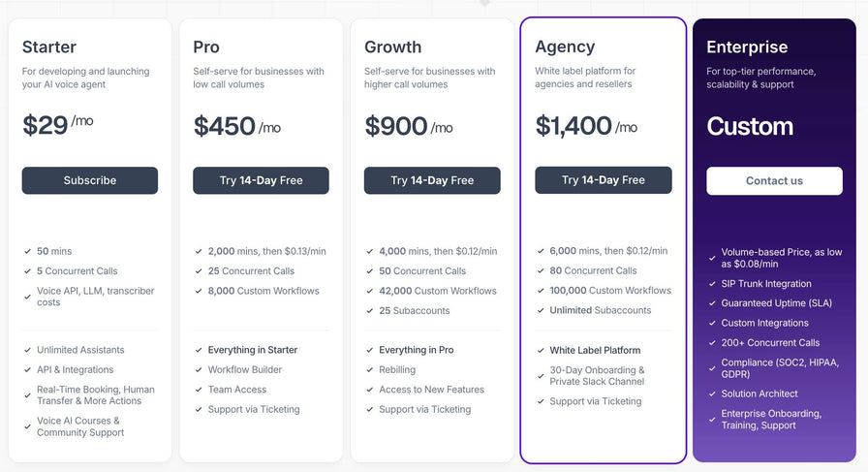The image size is (868, 472).
Task: Click the Starter plan Subscribe button
Action: click(x=90, y=180)
